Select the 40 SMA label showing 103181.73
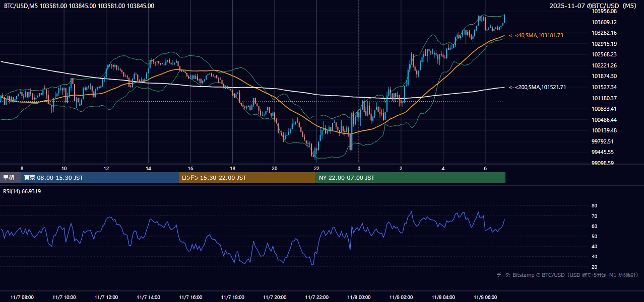 coord(536,35)
